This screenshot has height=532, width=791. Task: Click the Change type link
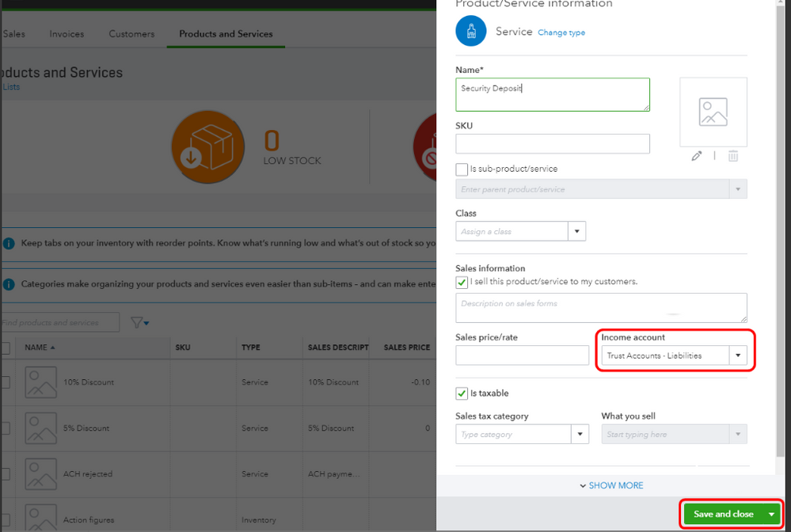coord(561,32)
